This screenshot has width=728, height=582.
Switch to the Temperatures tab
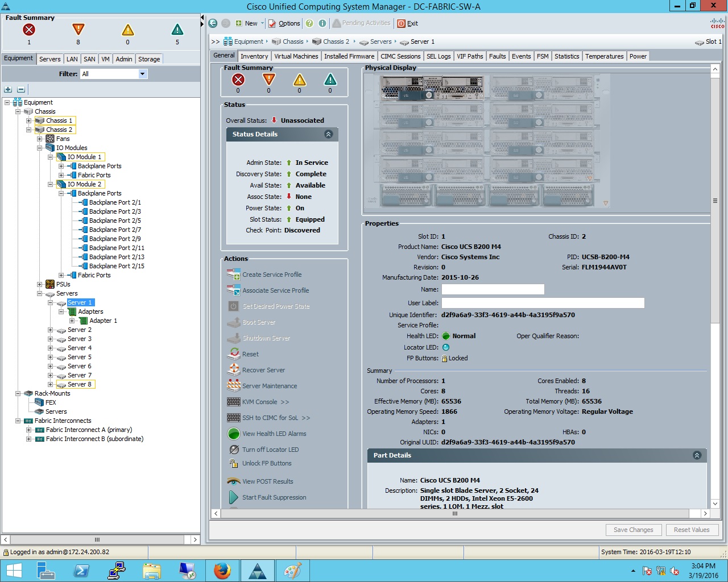(604, 56)
